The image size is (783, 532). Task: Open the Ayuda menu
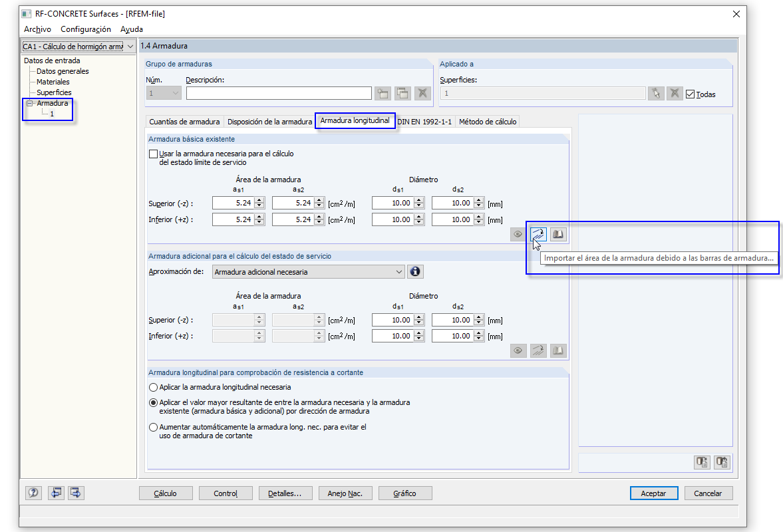(131, 29)
